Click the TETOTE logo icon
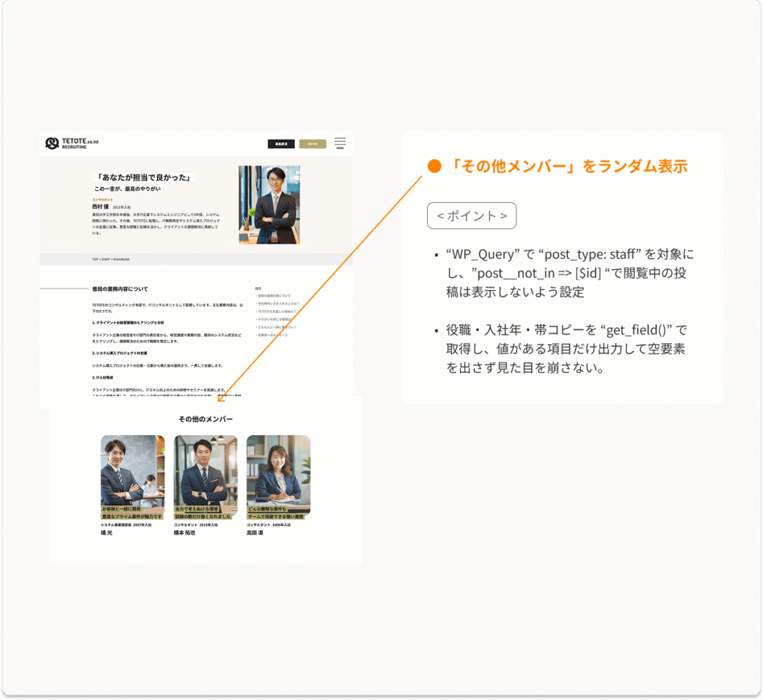This screenshot has height=700, width=763. tap(52, 143)
